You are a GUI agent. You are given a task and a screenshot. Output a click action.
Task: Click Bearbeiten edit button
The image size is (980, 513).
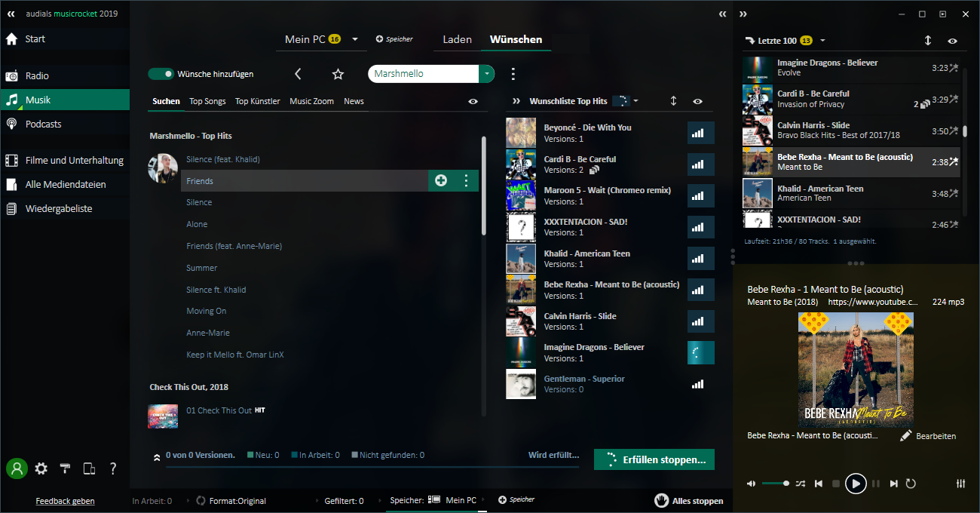[928, 436]
